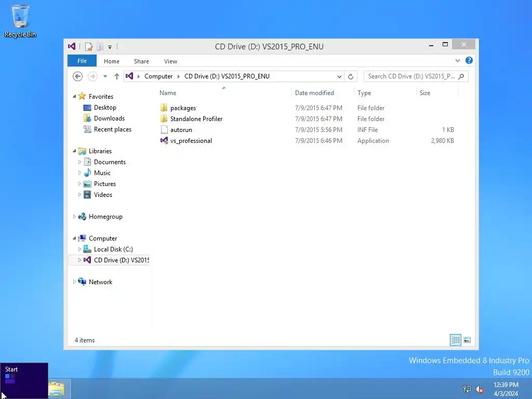Go up one folder level
This screenshot has height=399, width=532.
click(x=117, y=76)
